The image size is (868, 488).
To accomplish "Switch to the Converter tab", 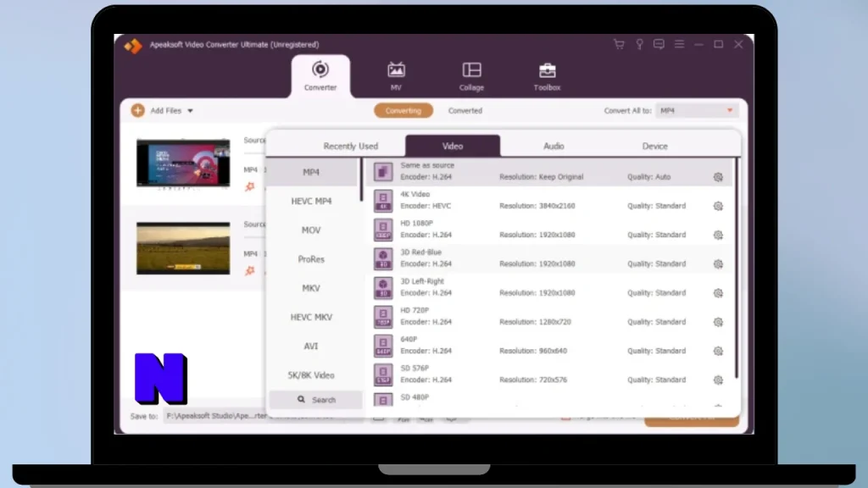I will coord(320,76).
